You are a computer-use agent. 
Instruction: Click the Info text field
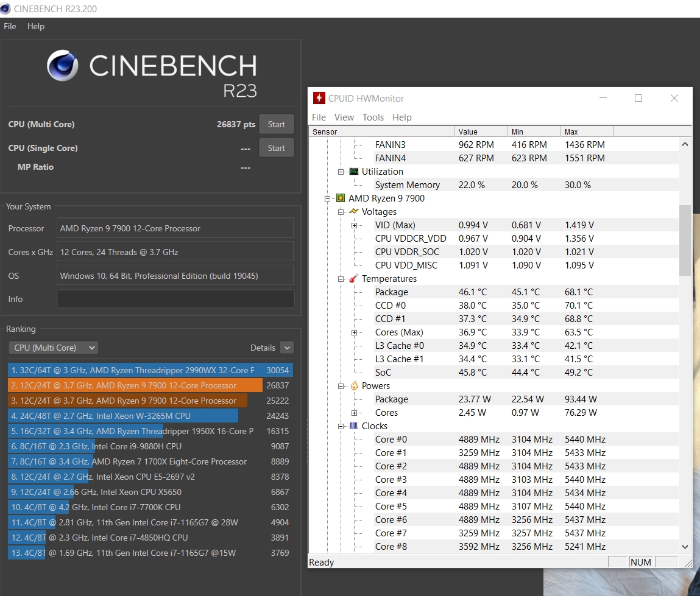(175, 299)
